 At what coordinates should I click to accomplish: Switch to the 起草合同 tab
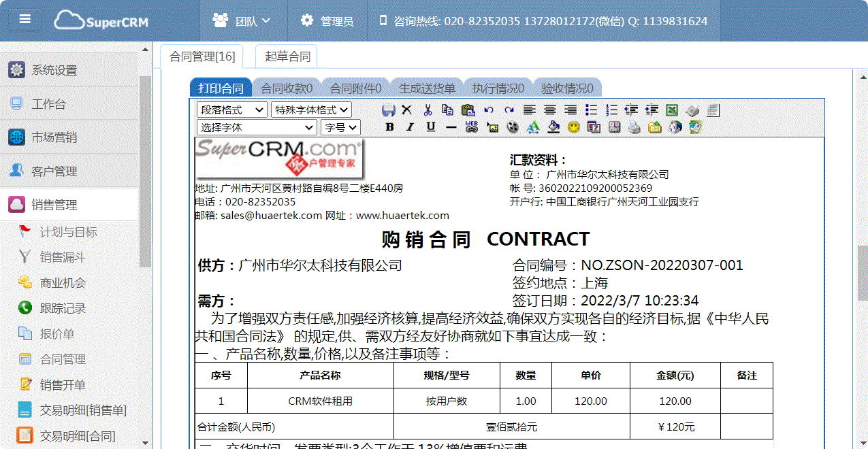[x=287, y=56]
